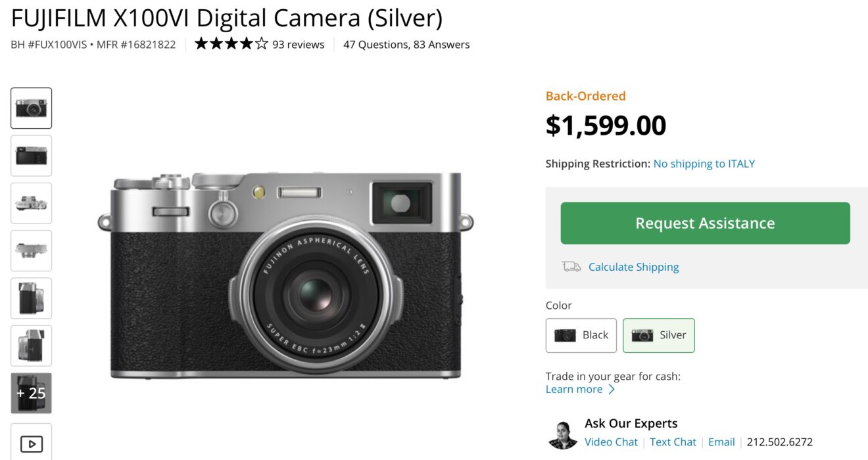This screenshot has height=460, width=868.
Task: Open the 93 reviews link
Action: (x=299, y=44)
